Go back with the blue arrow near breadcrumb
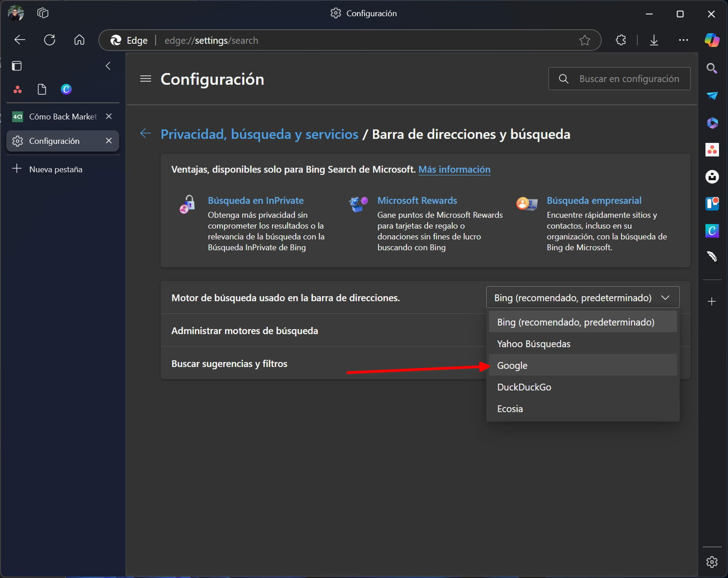728x578 pixels. click(146, 134)
